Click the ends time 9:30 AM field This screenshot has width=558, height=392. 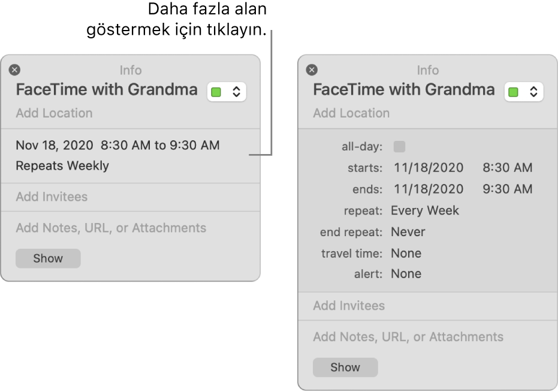pyautogui.click(x=508, y=189)
